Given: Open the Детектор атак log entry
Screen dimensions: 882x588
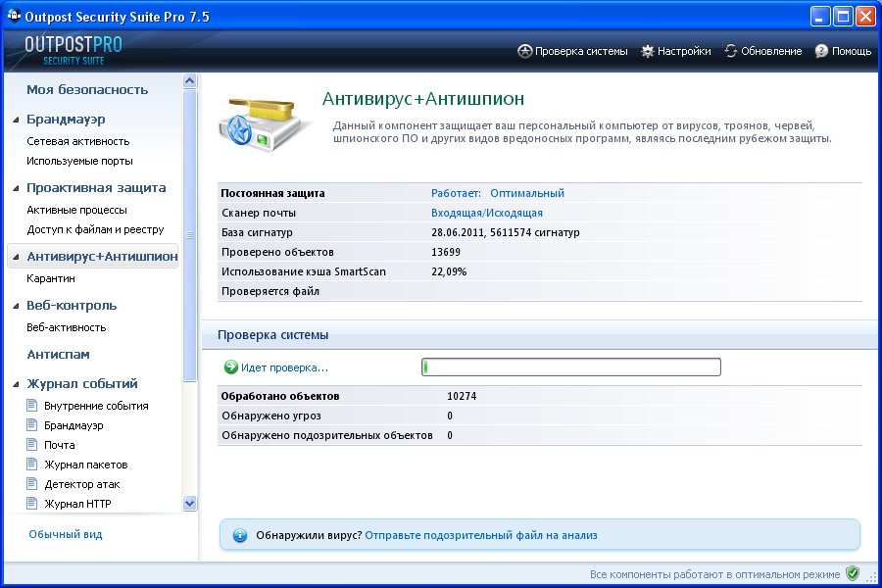Looking at the screenshot, I should 82,484.
